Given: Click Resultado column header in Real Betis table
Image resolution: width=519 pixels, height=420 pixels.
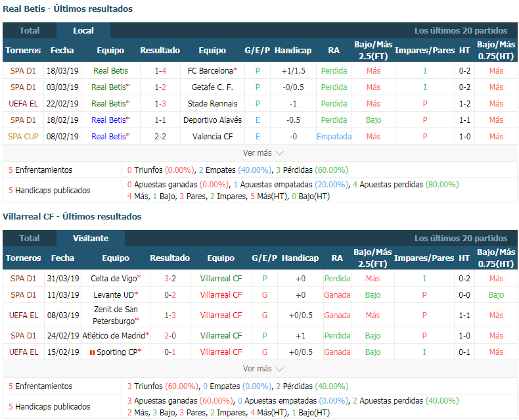Looking at the screenshot, I should pyautogui.click(x=160, y=51).
